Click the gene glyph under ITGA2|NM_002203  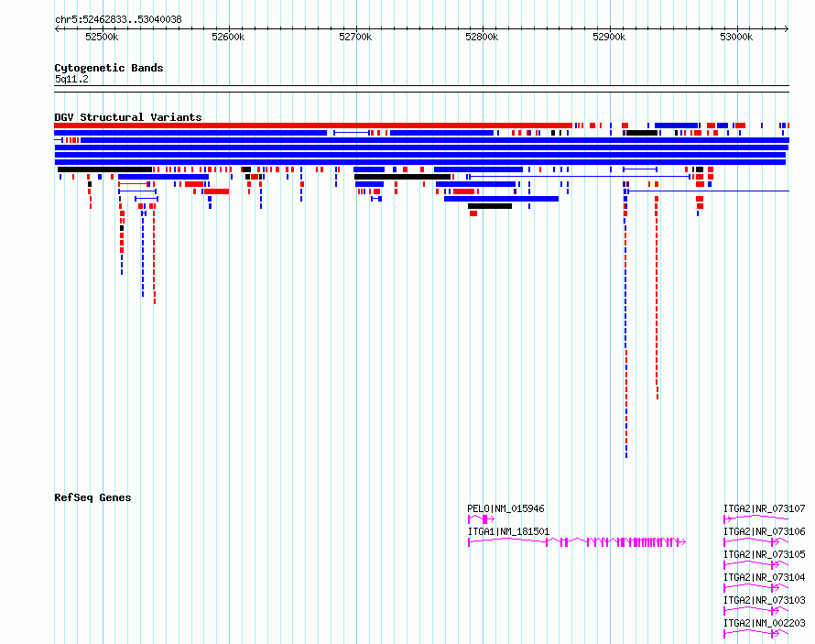[755, 634]
